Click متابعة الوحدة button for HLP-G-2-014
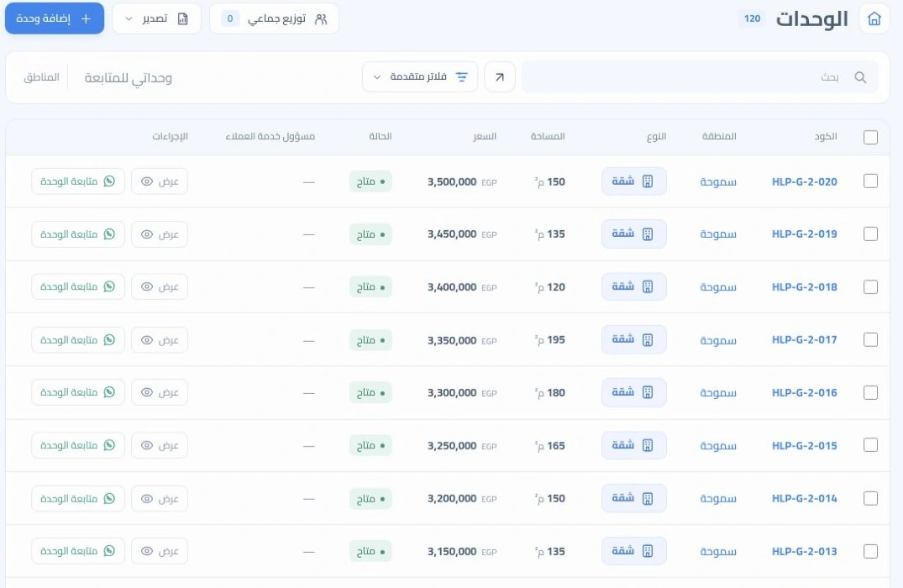903x588 pixels. click(78, 499)
